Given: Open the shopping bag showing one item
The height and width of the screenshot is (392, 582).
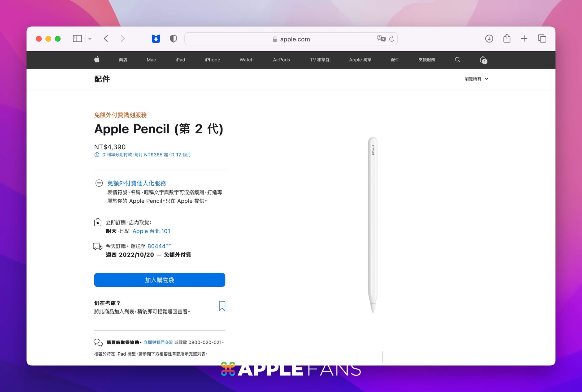Looking at the screenshot, I should [483, 60].
